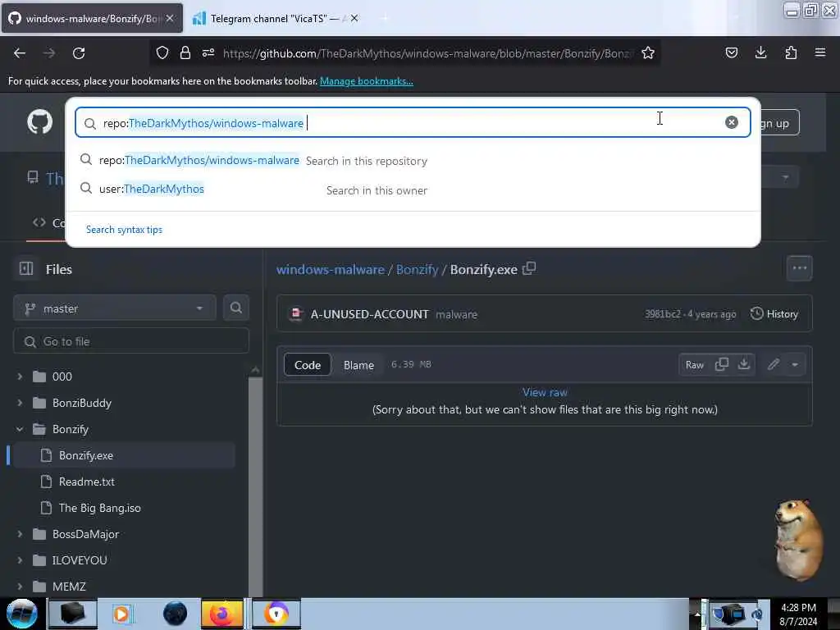Image resolution: width=840 pixels, height=630 pixels.
Task: Click the GitHub logo icon
Action: (x=39, y=122)
